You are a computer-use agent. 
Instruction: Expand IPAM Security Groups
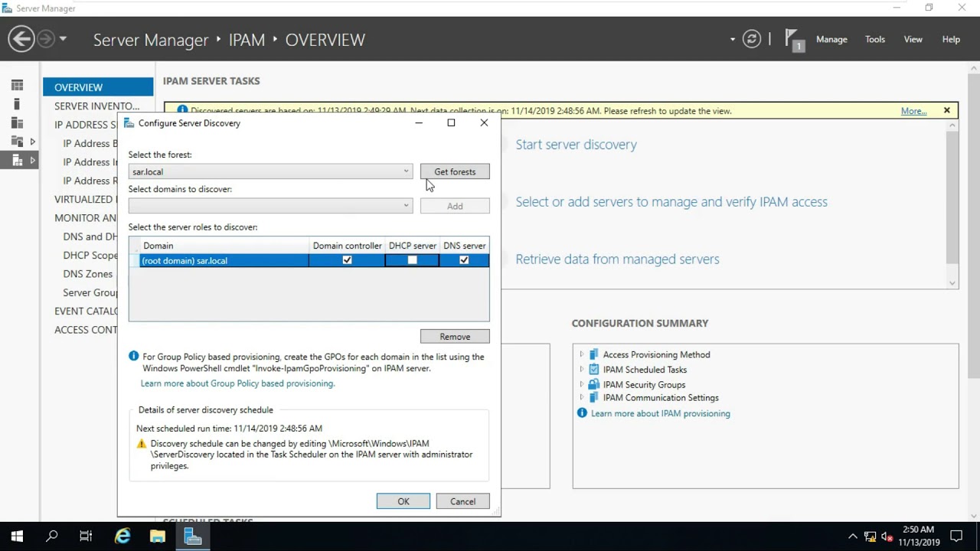582,384
